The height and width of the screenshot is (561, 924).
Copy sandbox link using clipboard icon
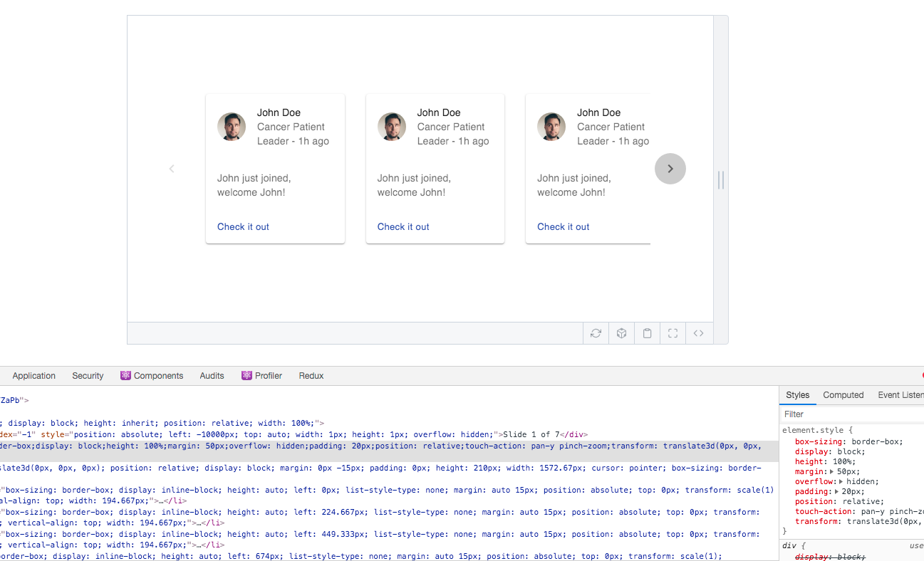click(647, 332)
